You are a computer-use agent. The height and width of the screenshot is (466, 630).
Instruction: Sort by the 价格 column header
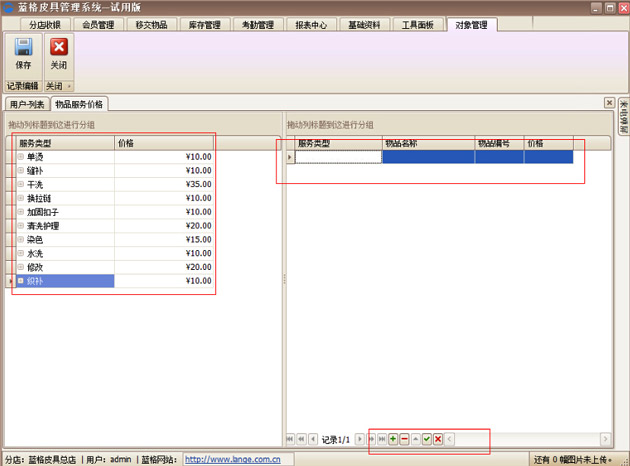pos(164,143)
